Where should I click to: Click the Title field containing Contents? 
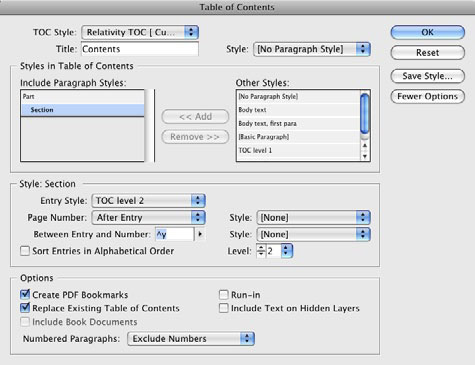[140, 49]
